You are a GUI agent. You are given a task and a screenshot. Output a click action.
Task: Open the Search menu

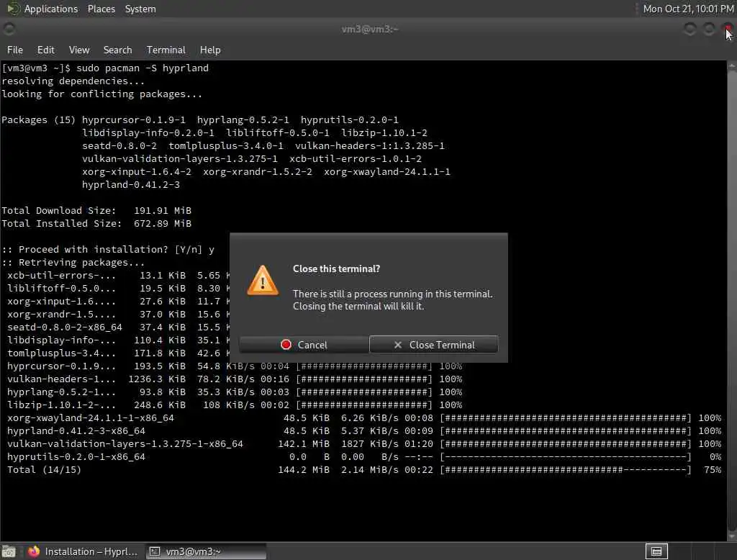click(x=117, y=50)
